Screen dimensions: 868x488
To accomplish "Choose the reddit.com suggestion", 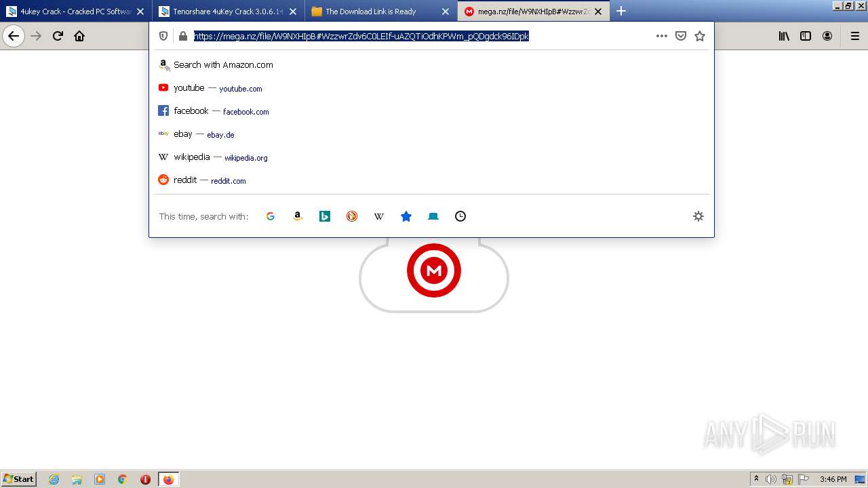I will [431, 180].
